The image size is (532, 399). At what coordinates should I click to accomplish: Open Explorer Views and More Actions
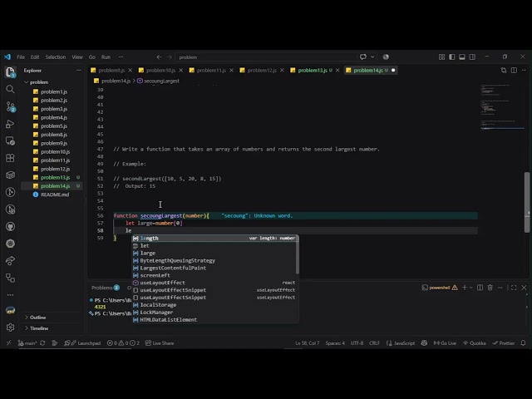pos(79,71)
